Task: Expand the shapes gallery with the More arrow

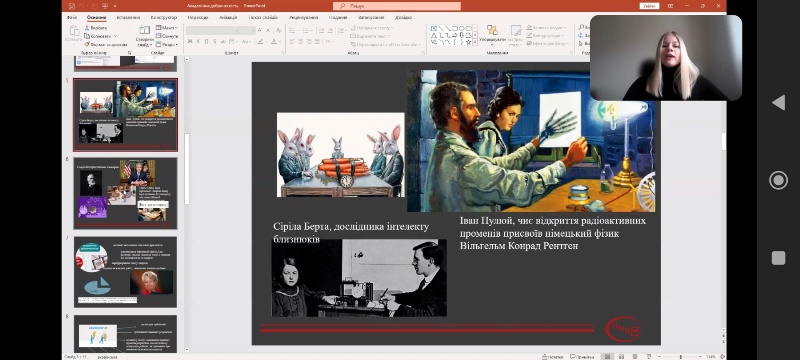Action: pos(475,42)
